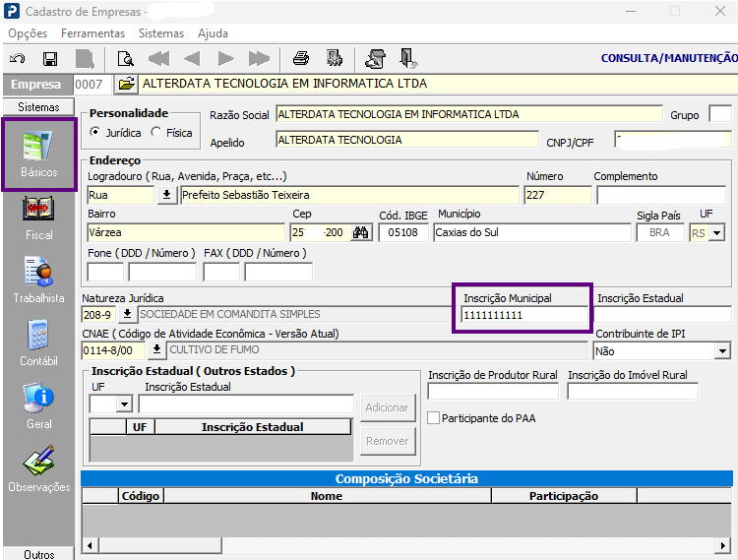The height and width of the screenshot is (560, 738).
Task: Open Logradouro type lookup arrow button
Action: click(x=166, y=195)
